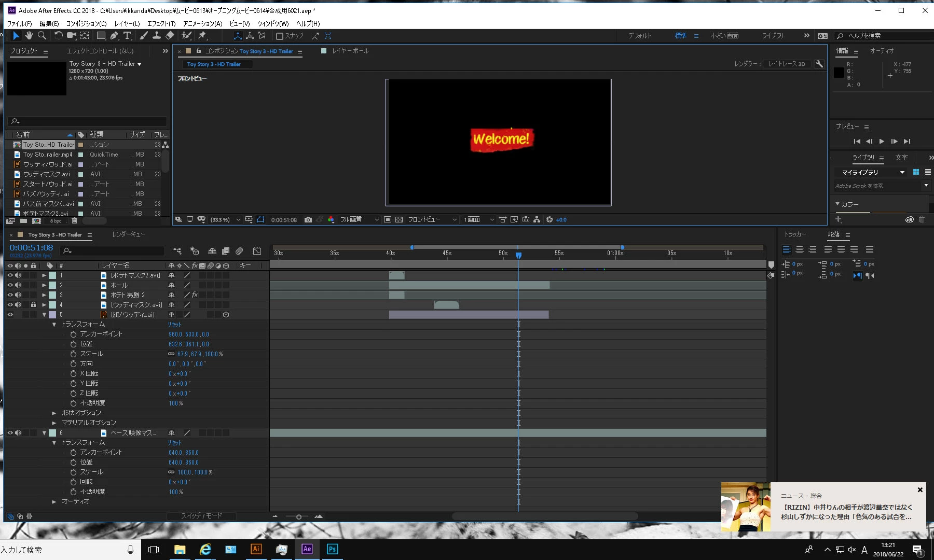Open the アニメーション(A) menu
This screenshot has width=934, height=560.
coord(202,23)
